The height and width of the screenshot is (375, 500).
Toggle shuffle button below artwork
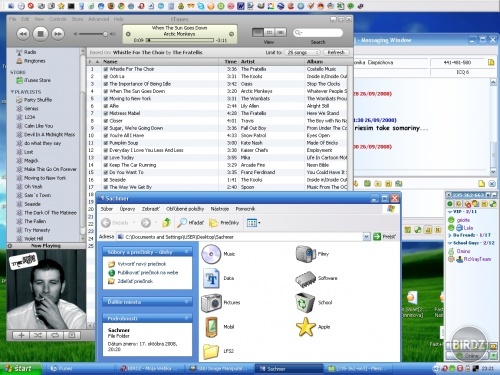[38, 335]
